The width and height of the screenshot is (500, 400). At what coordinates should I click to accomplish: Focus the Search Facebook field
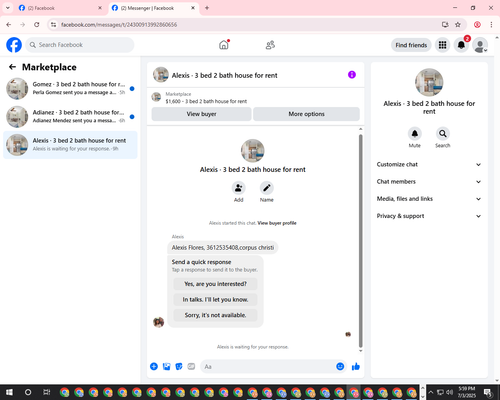point(80,45)
